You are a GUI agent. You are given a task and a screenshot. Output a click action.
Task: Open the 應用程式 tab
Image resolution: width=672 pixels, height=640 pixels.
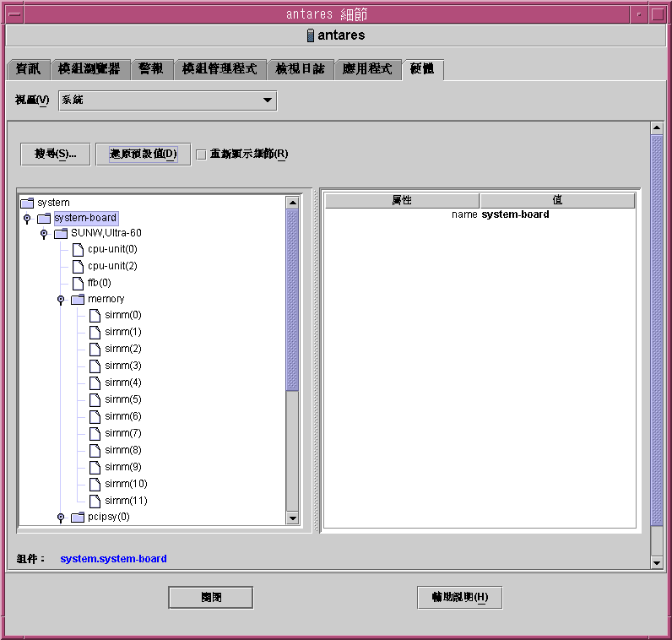click(x=367, y=69)
